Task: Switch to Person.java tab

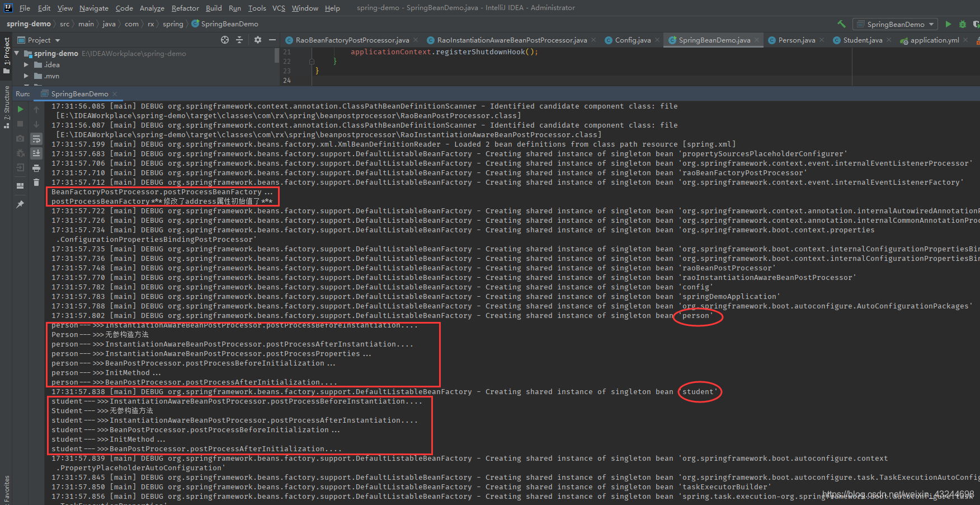Action: (797, 40)
